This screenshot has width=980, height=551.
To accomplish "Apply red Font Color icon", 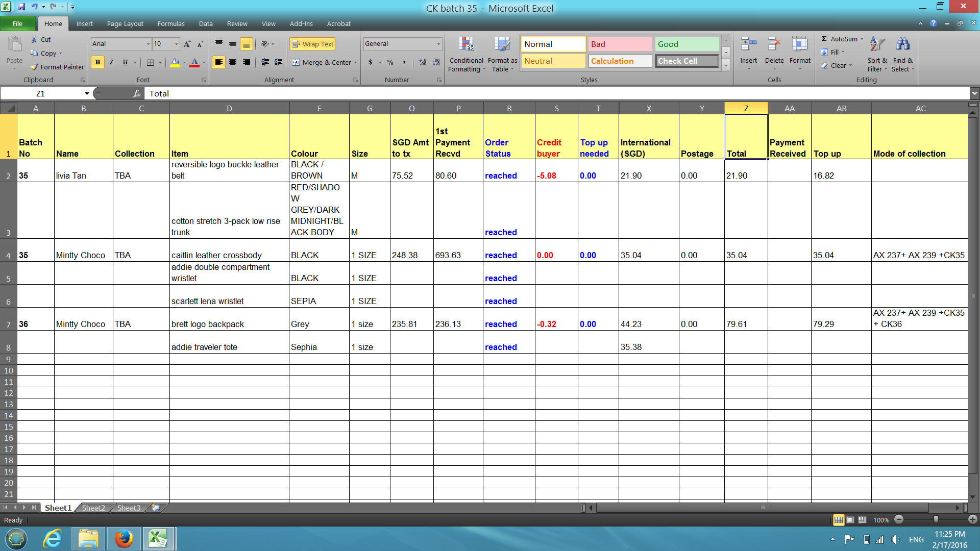I will click(x=194, y=62).
